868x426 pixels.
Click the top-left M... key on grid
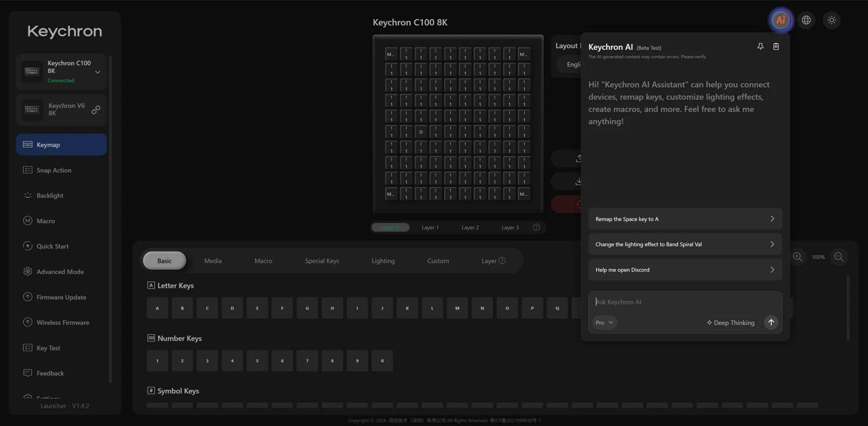[x=391, y=54]
